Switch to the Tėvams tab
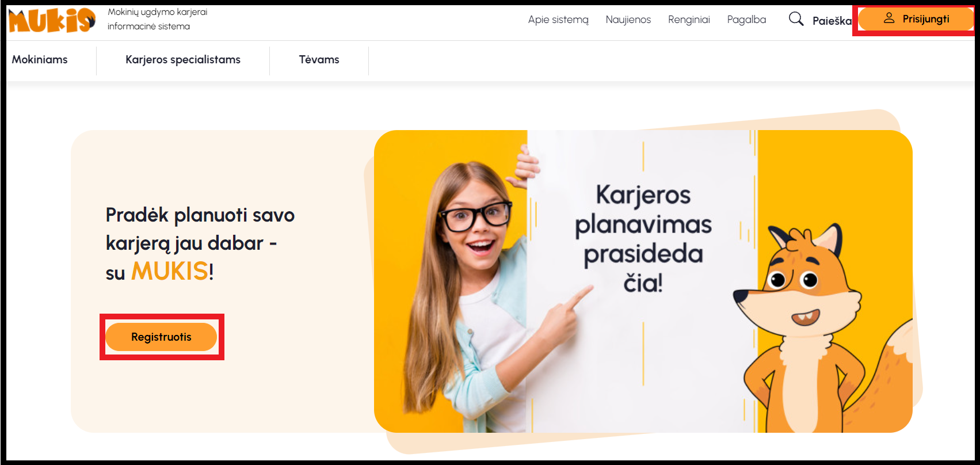This screenshot has width=980, height=465. 319,59
